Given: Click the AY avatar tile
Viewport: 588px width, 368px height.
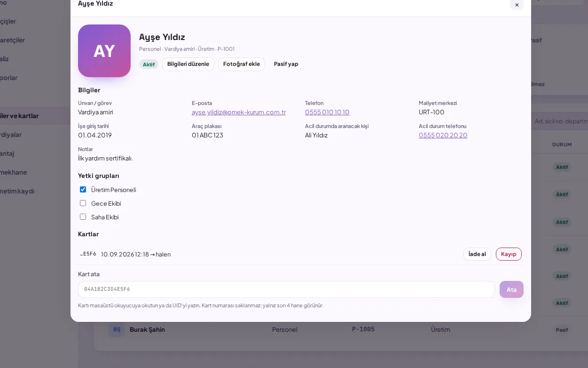Looking at the screenshot, I should [104, 51].
